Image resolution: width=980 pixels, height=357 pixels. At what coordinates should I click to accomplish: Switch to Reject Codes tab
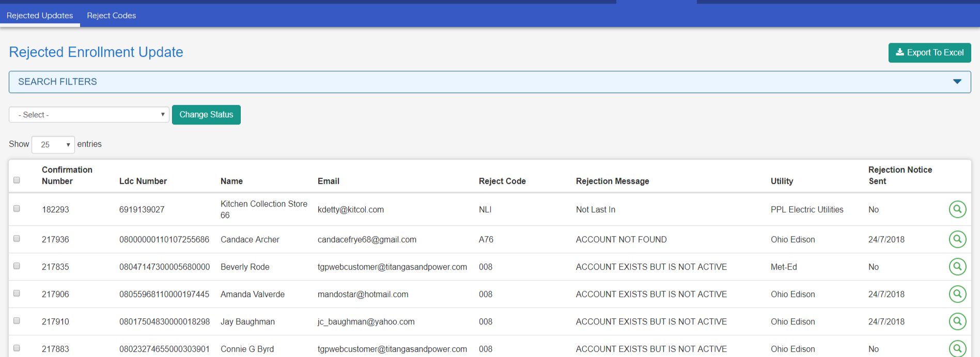(x=112, y=15)
